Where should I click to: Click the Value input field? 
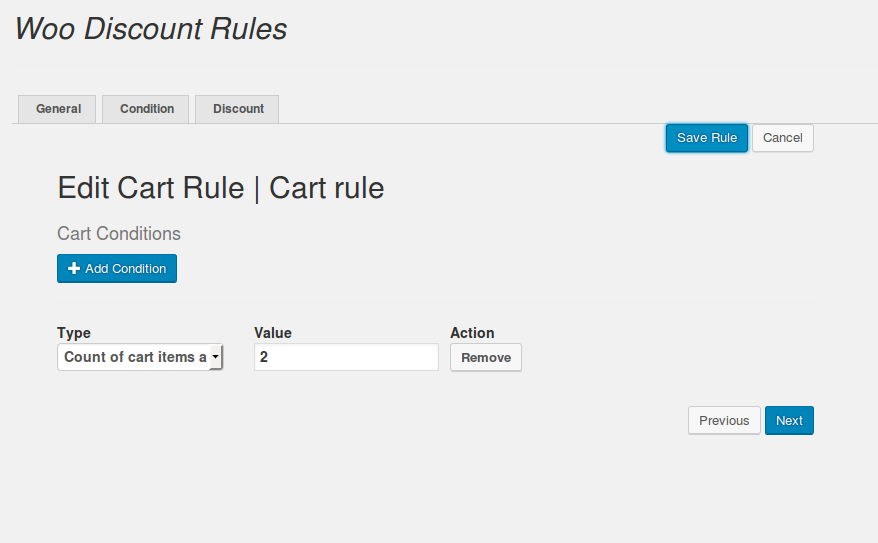pyautogui.click(x=346, y=357)
